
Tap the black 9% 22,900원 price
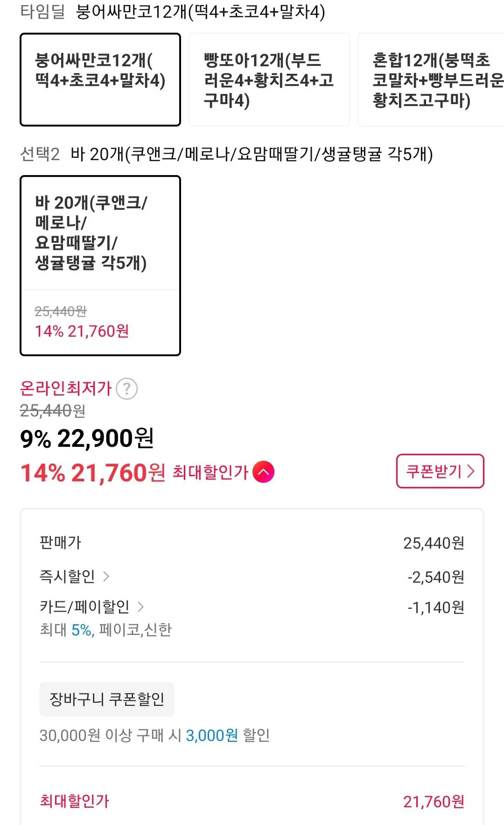click(87, 438)
